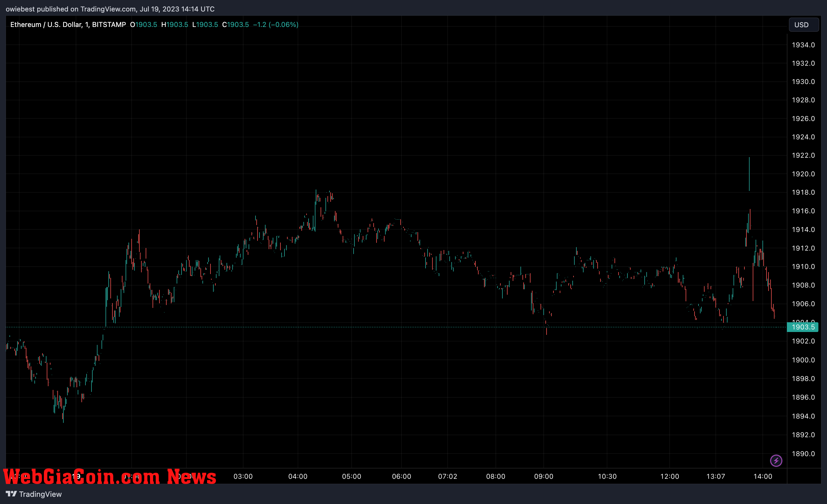Viewport: 827px width, 504px height.
Task: Click the 06:00 time axis label
Action: (x=401, y=476)
